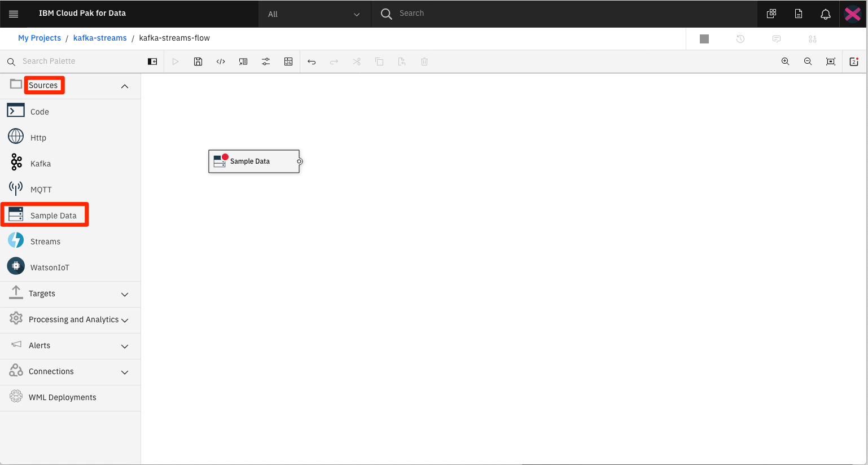Undo the last canvas action
Screen dimensions: 868x465
click(312, 62)
